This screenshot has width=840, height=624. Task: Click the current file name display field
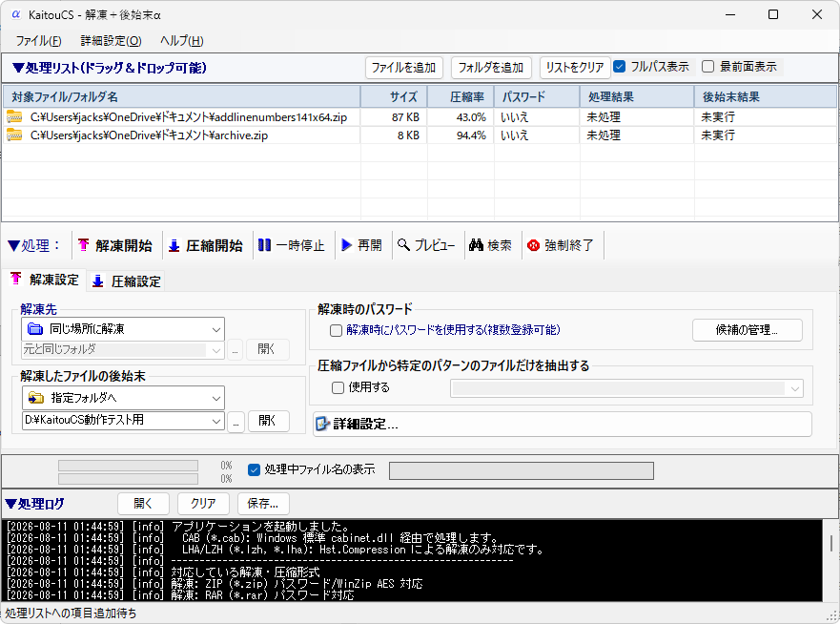522,470
